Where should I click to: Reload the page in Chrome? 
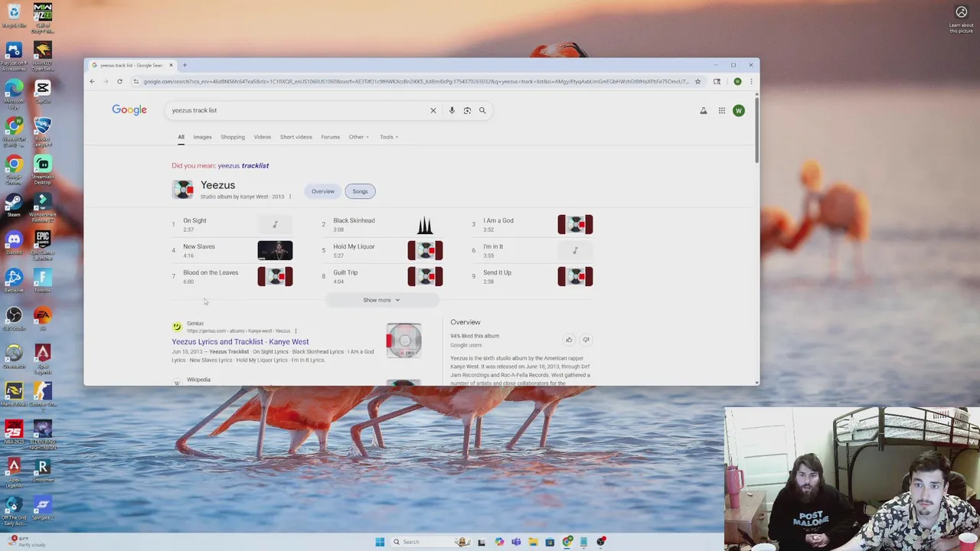pos(119,81)
